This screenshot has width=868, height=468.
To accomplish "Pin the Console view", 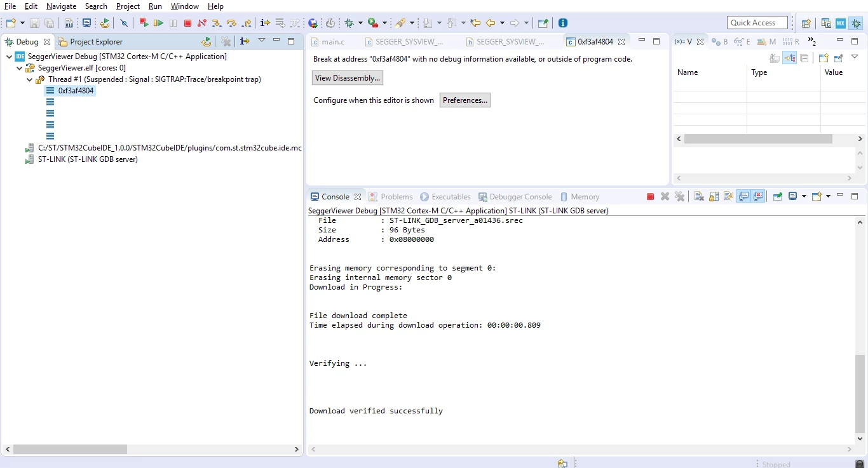I will click(777, 197).
